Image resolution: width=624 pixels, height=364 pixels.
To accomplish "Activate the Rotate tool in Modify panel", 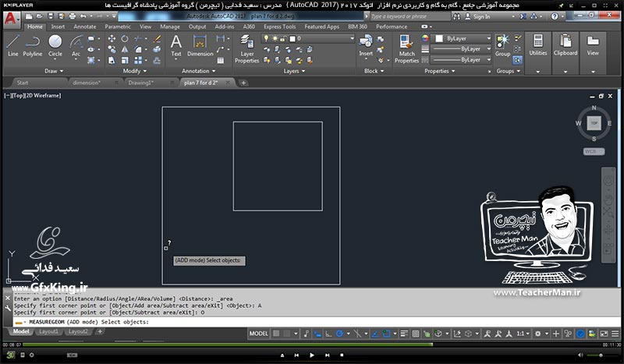I will click(125, 39).
